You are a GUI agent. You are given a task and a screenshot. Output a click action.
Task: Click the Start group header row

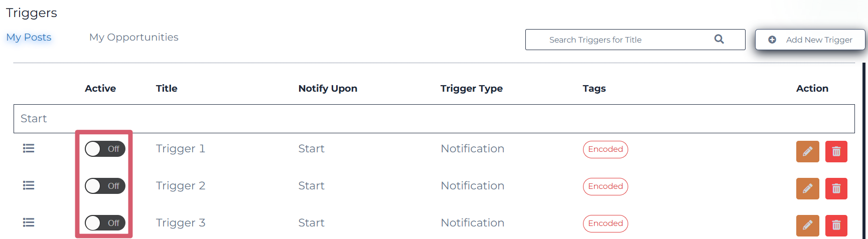click(434, 119)
